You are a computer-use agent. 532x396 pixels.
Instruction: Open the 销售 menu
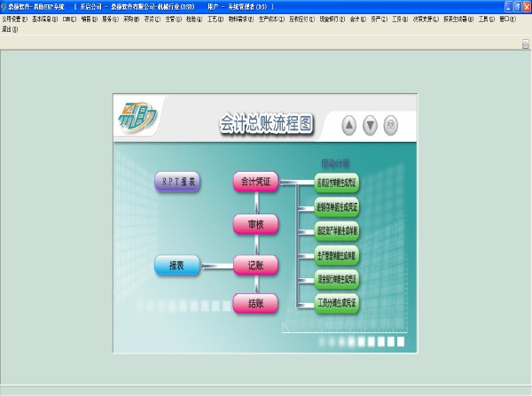(90, 19)
